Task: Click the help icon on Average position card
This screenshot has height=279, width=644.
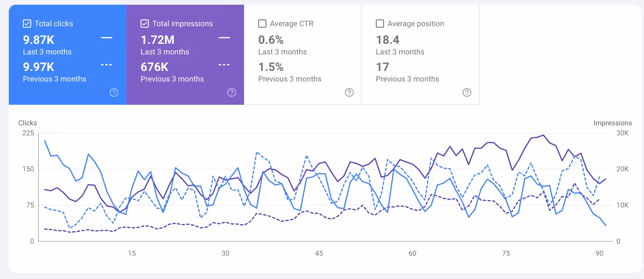Action: coord(467,92)
